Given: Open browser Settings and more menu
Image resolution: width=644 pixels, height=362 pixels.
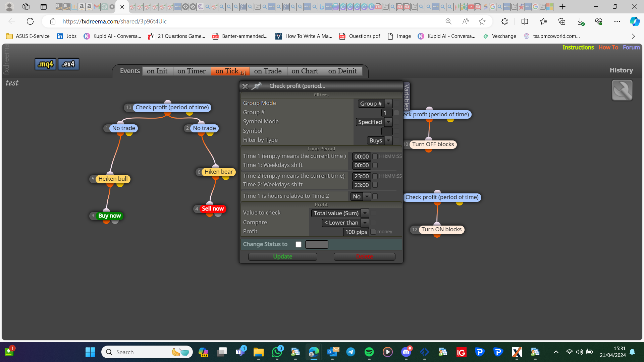Looking at the screenshot, I should point(617,21).
